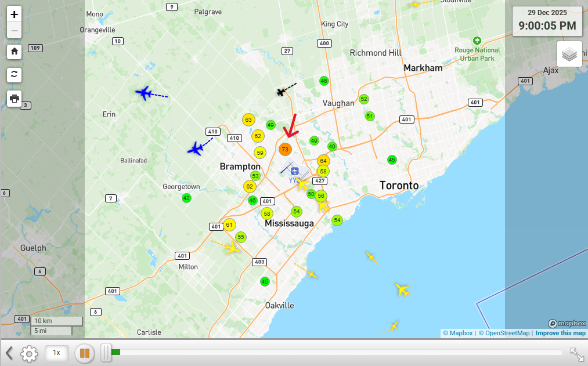
Task: Select the black aircraft near Vaughan
Action: pos(282,92)
